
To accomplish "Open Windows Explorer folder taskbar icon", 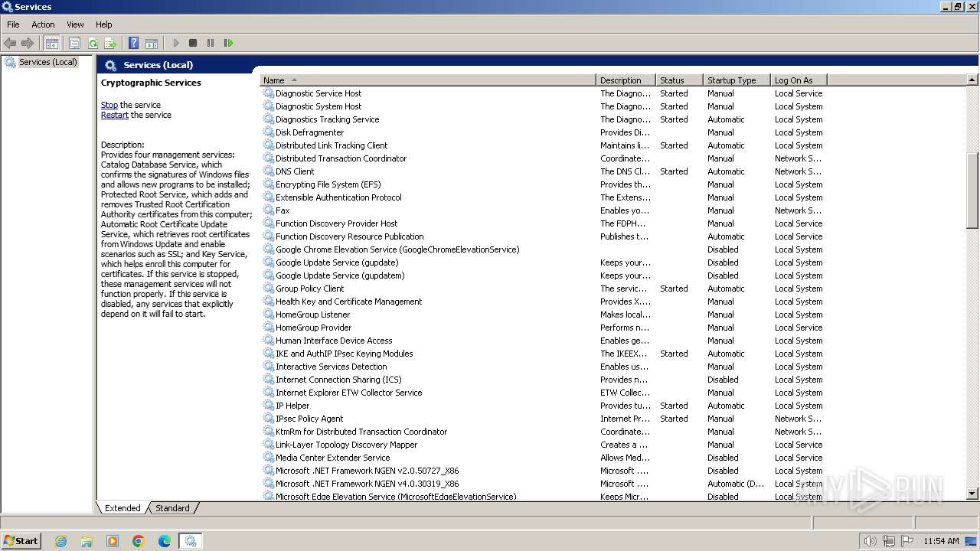I will [87, 541].
